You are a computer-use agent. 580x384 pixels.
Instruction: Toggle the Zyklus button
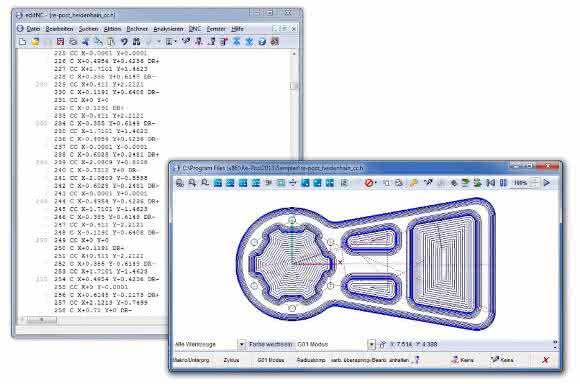pos(231,360)
